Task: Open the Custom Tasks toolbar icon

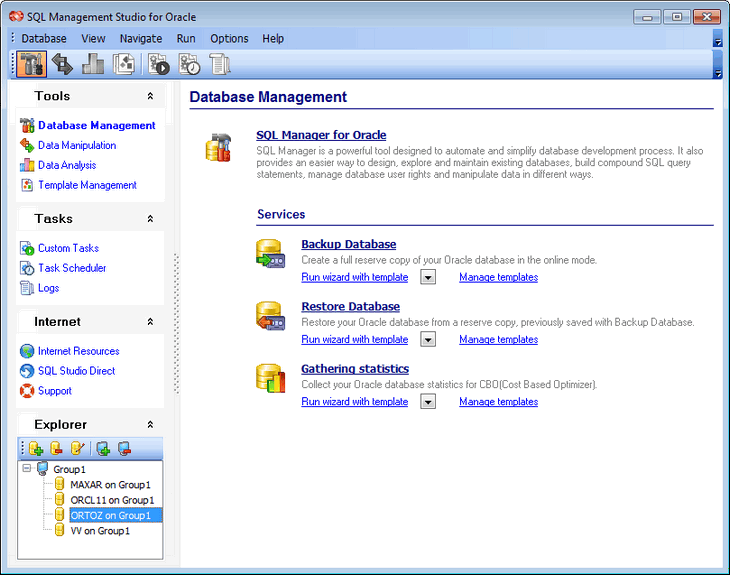Action: coord(159,64)
